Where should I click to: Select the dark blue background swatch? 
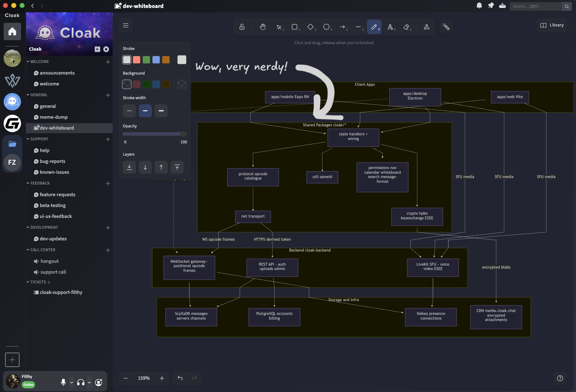click(156, 84)
